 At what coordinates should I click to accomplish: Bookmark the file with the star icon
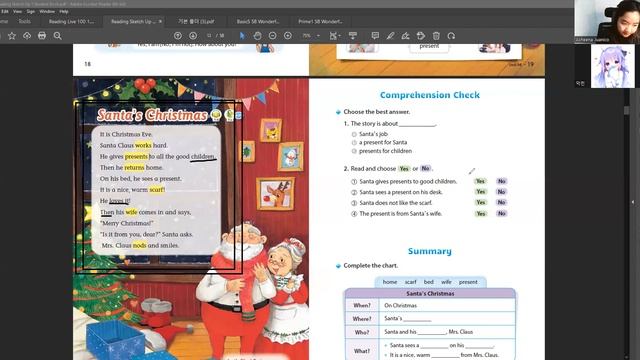(12, 36)
